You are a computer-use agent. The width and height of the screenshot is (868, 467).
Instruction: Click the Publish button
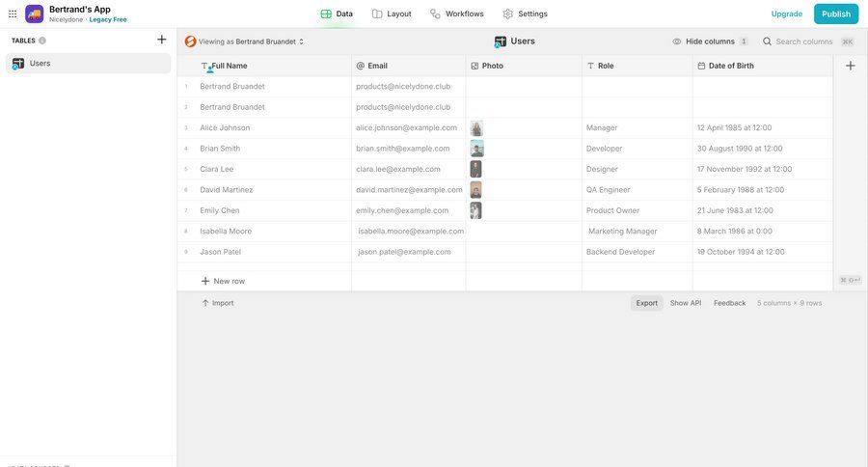point(836,14)
